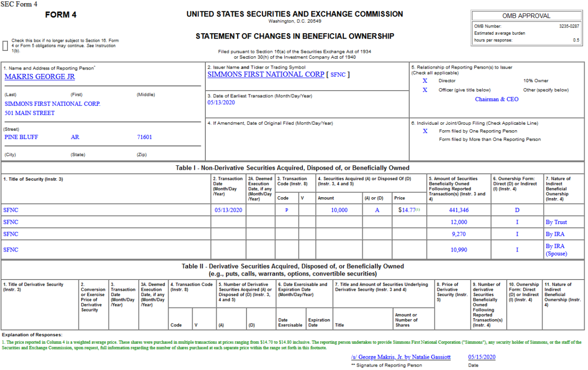
Task: Select the signature date 05/15/2020
Action: 482,357
